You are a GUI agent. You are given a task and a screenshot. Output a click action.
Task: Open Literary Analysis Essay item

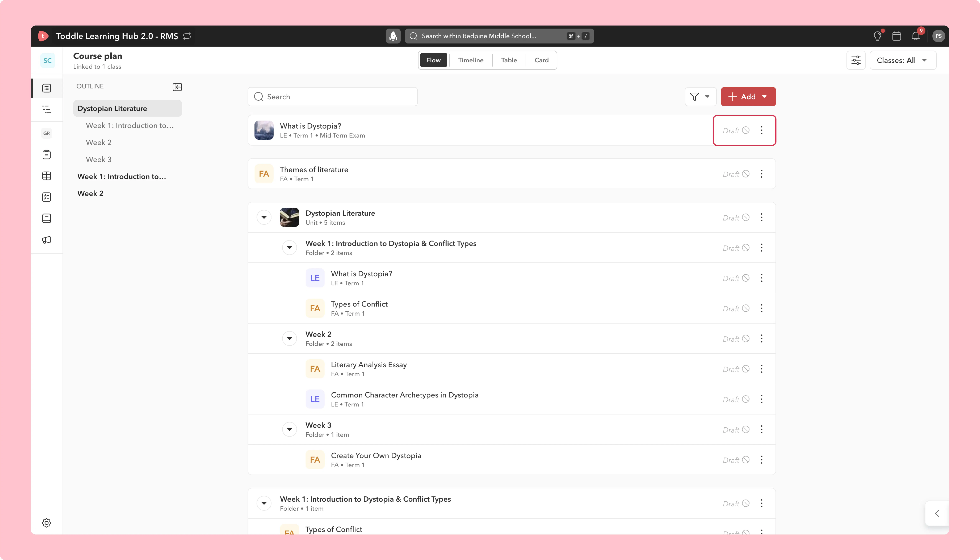point(512,369)
